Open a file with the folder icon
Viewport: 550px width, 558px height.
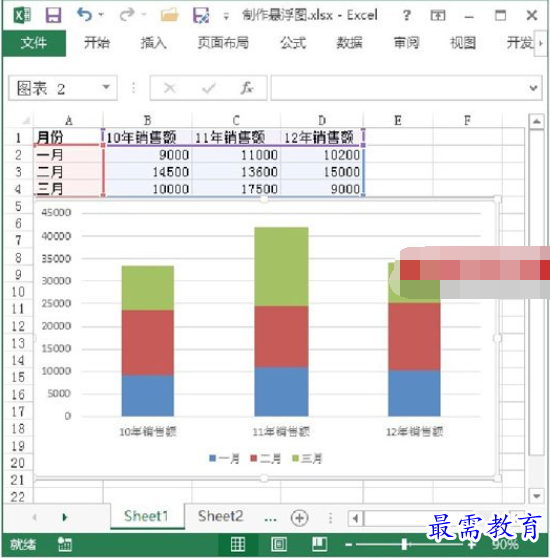pyautogui.click(x=169, y=15)
